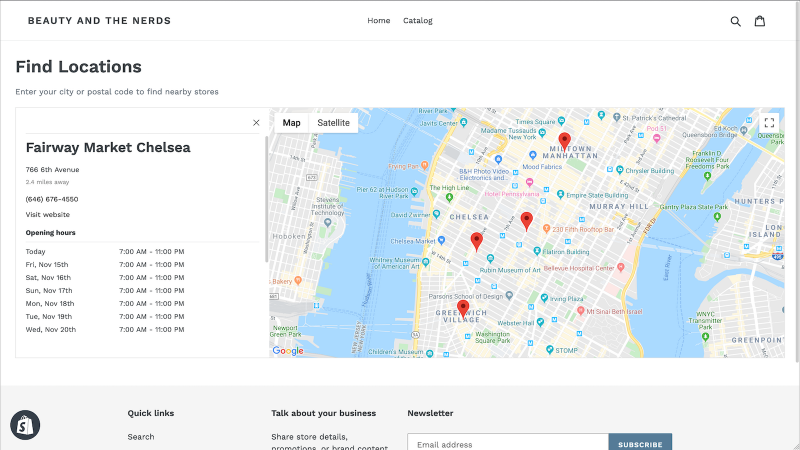
Task: Open the shopping cart icon
Action: 760,21
